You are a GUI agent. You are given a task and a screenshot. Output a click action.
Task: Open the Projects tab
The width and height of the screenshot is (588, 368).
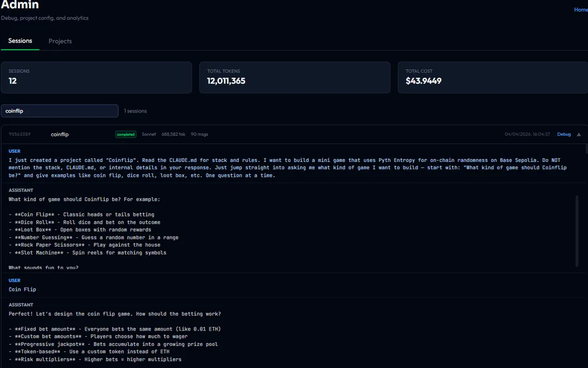coord(60,41)
